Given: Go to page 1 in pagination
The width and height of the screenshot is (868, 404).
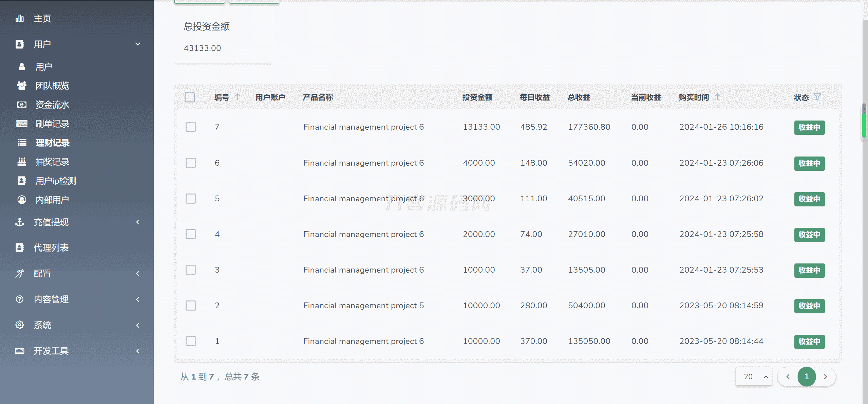Looking at the screenshot, I should point(806,377).
